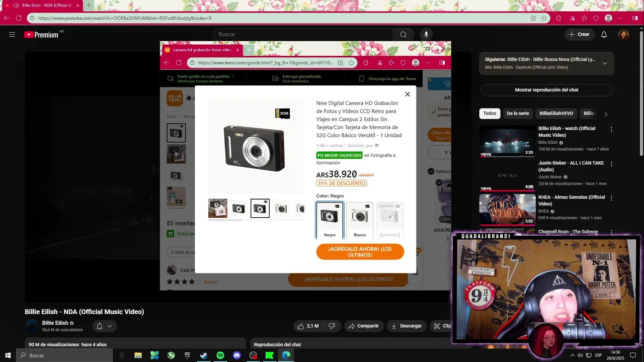Download the video with Descargar
The width and height of the screenshot is (644, 362).
[407, 326]
